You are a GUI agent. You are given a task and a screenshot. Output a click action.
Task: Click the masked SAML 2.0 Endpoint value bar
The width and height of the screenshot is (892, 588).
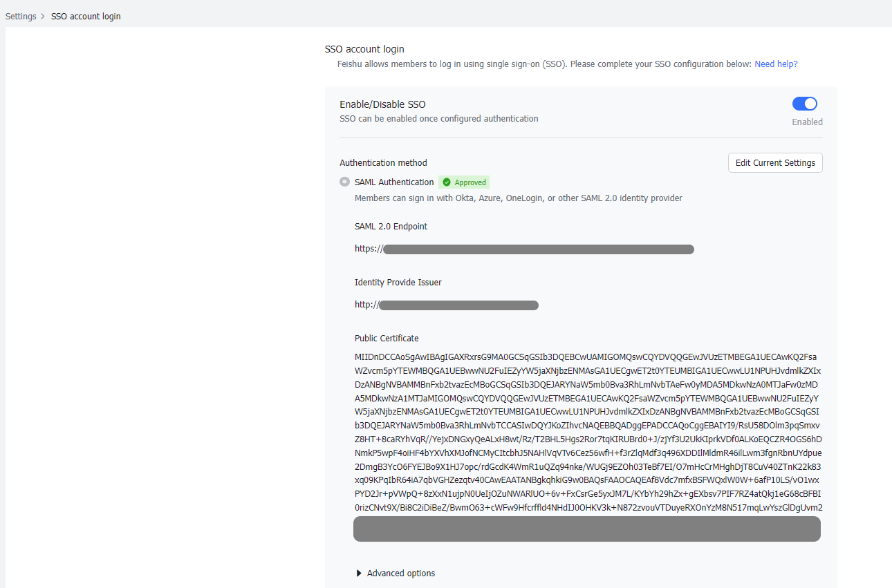pos(539,249)
